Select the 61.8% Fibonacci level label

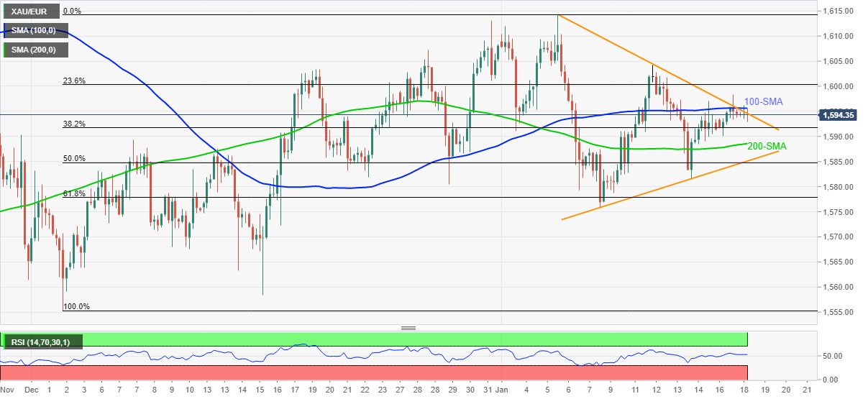pyautogui.click(x=74, y=193)
